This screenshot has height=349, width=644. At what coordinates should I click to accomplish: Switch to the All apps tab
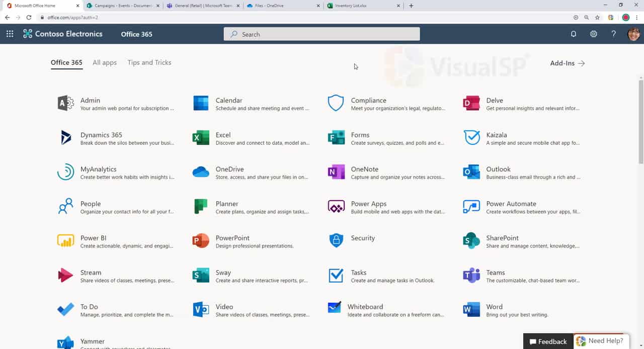(x=105, y=63)
